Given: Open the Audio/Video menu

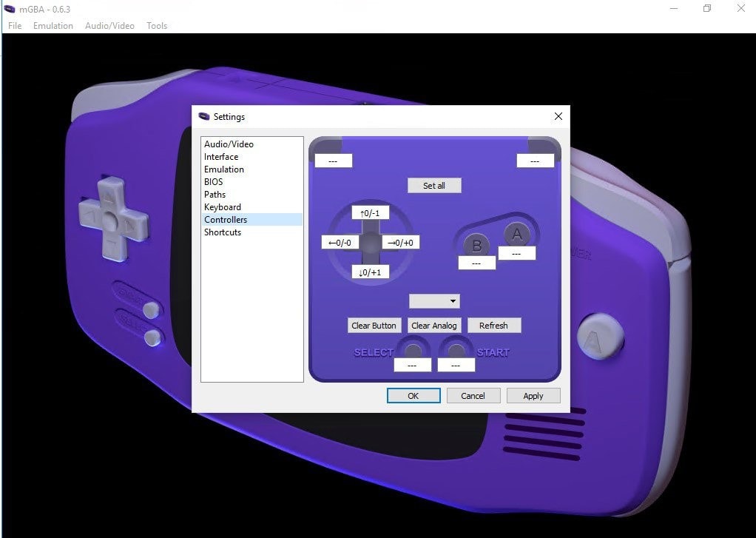Looking at the screenshot, I should (109, 26).
